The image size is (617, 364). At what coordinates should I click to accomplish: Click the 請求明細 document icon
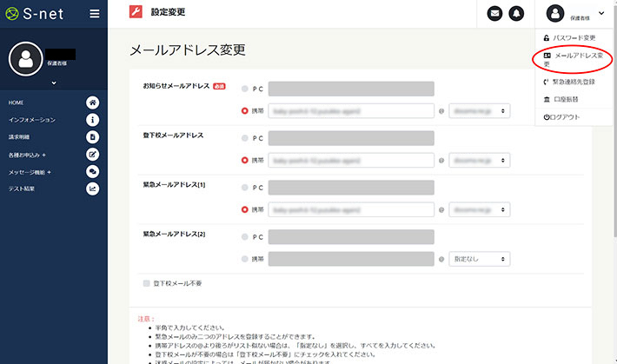93,137
